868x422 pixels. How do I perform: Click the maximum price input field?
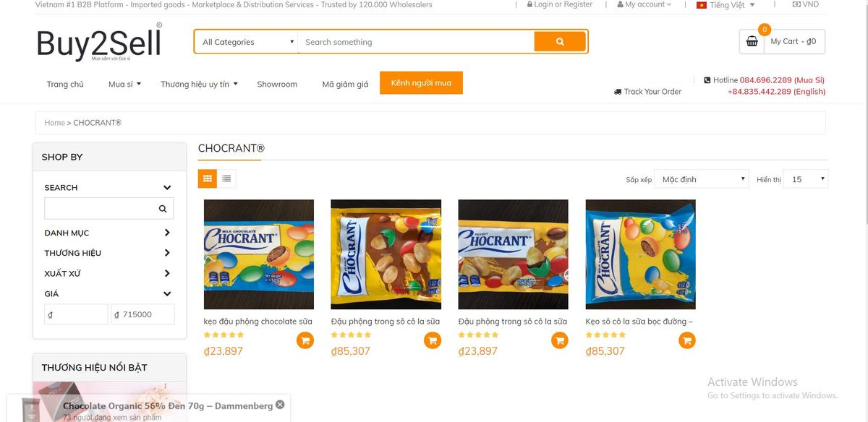pyautogui.click(x=142, y=314)
